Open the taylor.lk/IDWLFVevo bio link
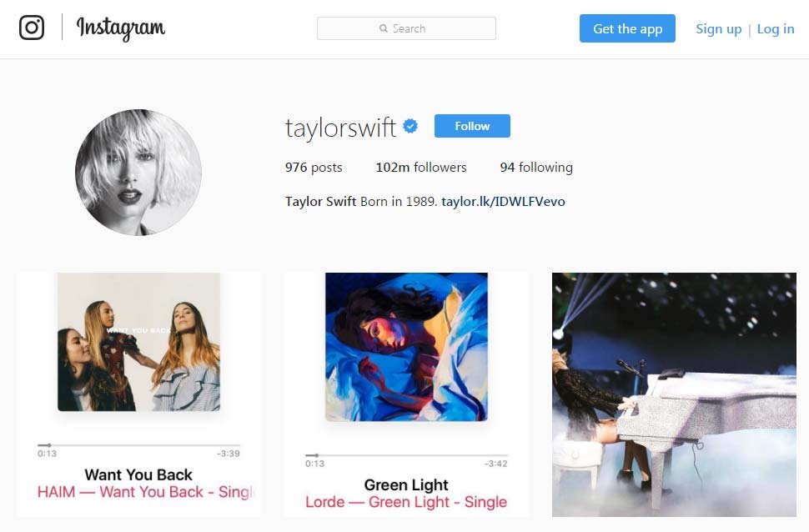The height and width of the screenshot is (532, 809). pos(503,201)
